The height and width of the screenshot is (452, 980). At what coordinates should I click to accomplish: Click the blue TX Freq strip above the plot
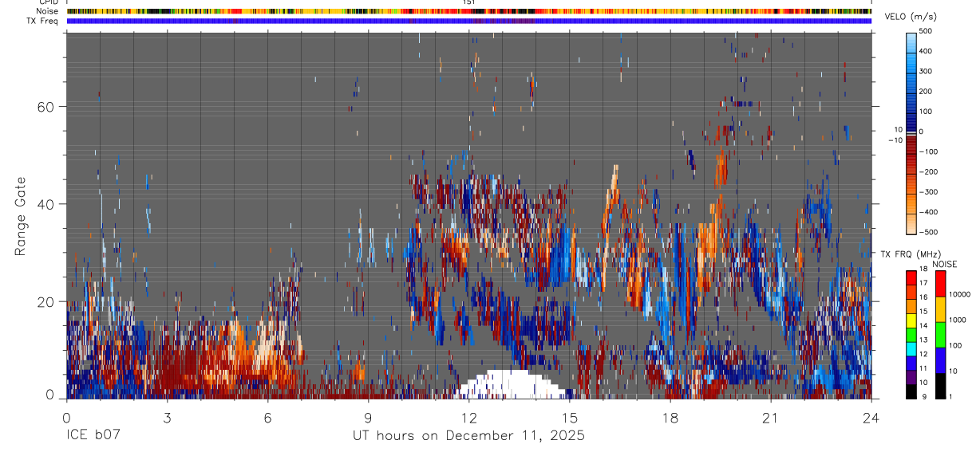pos(469,21)
